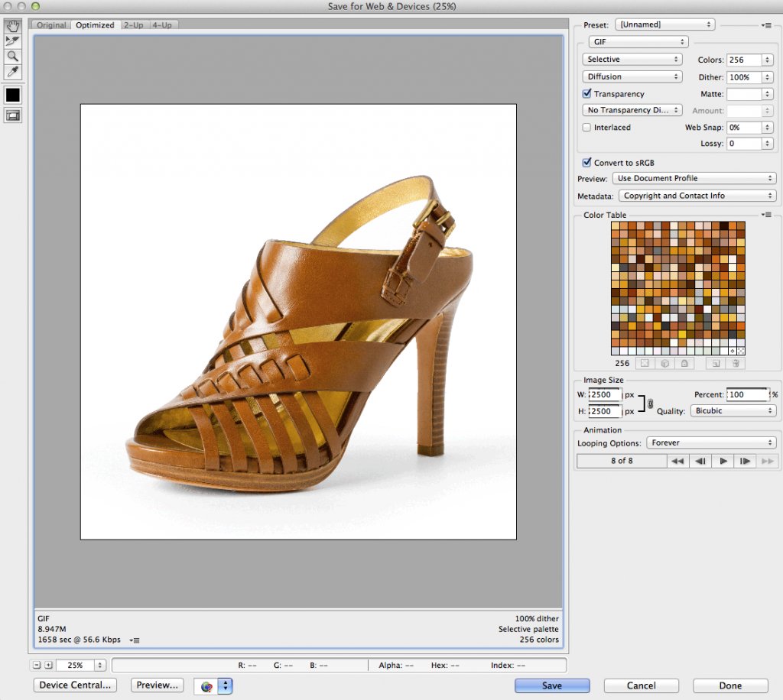The width and height of the screenshot is (783, 700).
Task: Uncheck the Transparency checkbox
Action: click(x=587, y=94)
